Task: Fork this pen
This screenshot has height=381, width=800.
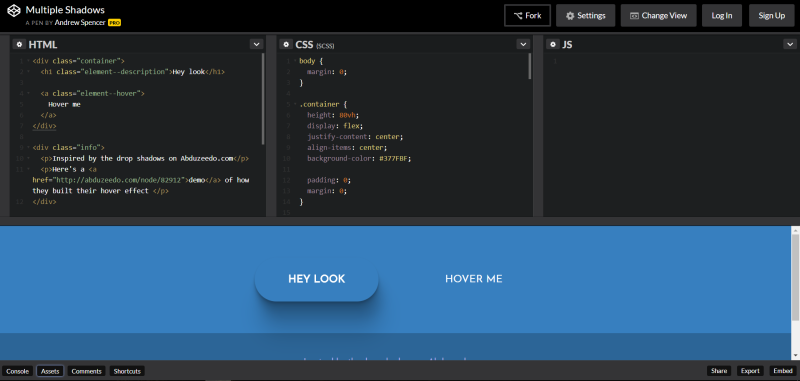Action: point(528,15)
